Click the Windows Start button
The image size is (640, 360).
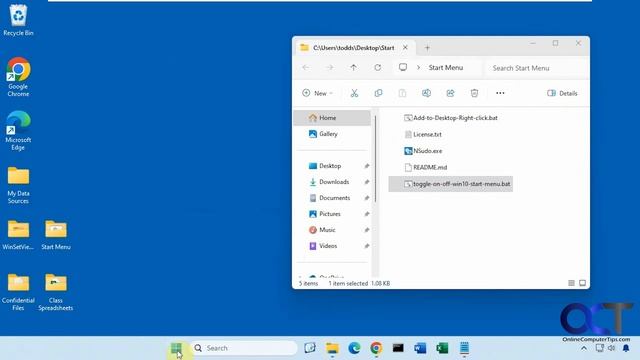(x=176, y=348)
